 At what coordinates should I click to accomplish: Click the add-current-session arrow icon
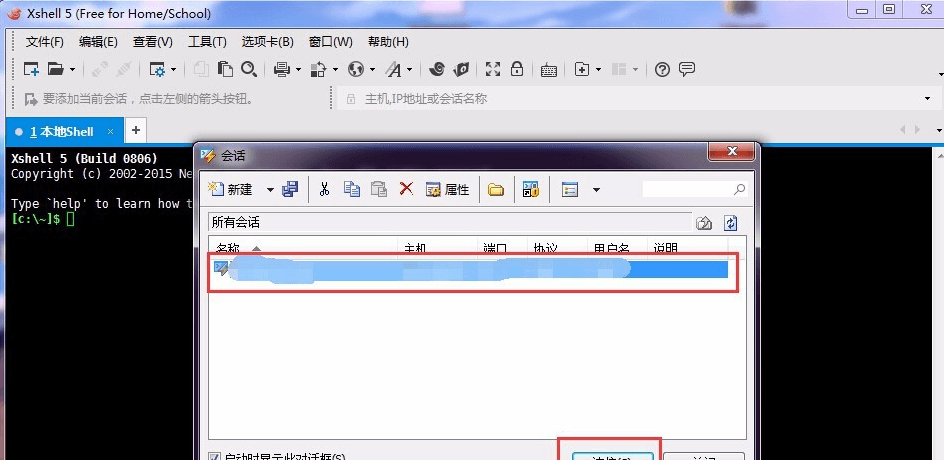pyautogui.click(x=31, y=99)
